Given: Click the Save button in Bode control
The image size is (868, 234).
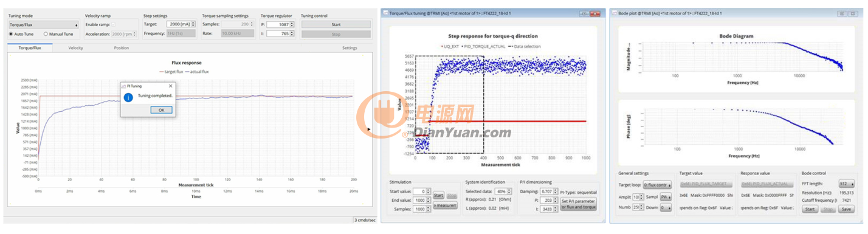Looking at the screenshot, I should click(x=846, y=209).
